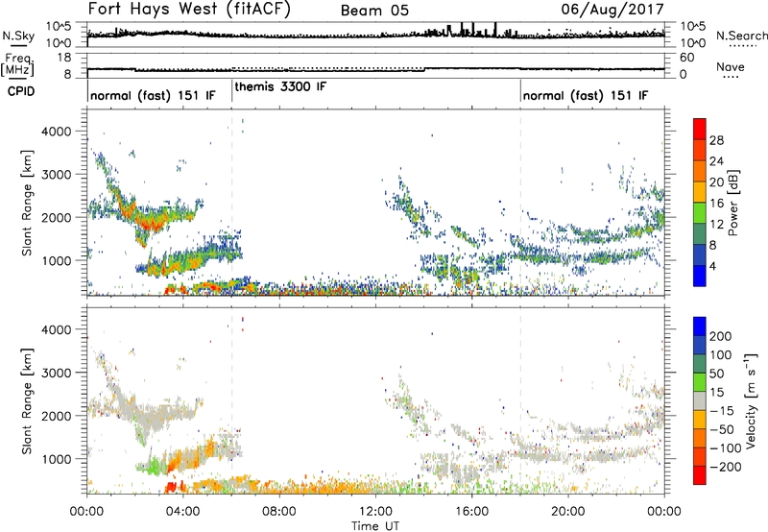Click the '18' value on the frequency axis

point(64,58)
